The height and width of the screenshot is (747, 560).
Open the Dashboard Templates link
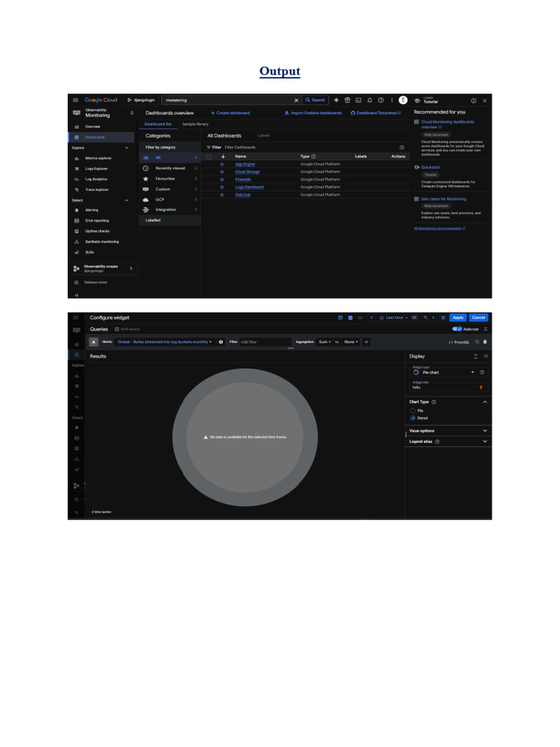[x=376, y=113]
